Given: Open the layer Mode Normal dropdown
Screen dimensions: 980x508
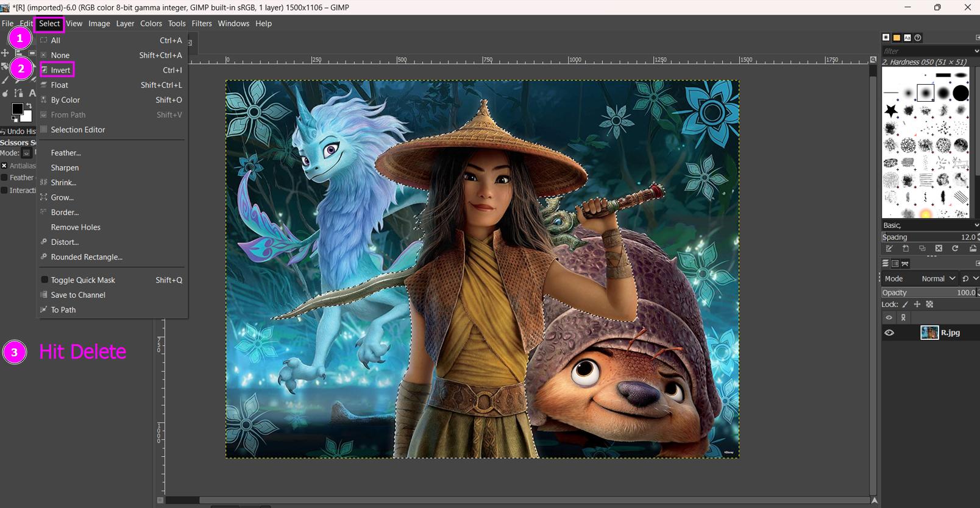Looking at the screenshot, I should pyautogui.click(x=920, y=278).
